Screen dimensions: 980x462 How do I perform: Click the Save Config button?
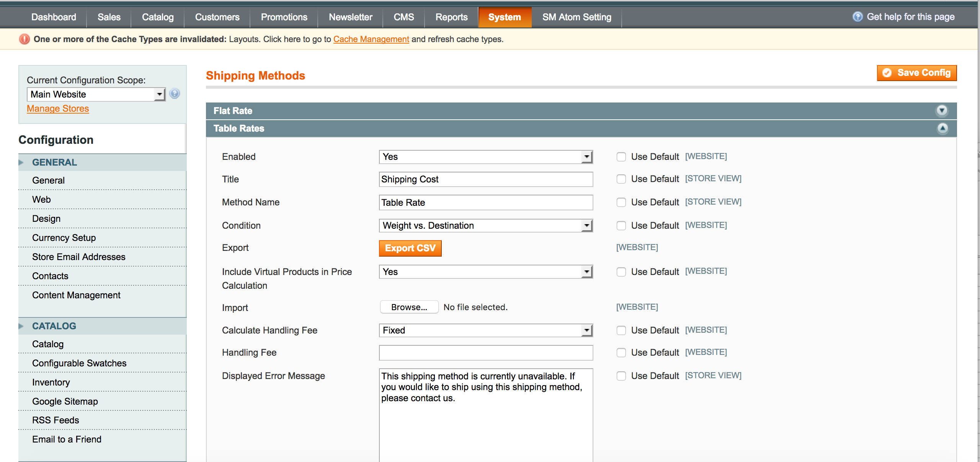917,73
